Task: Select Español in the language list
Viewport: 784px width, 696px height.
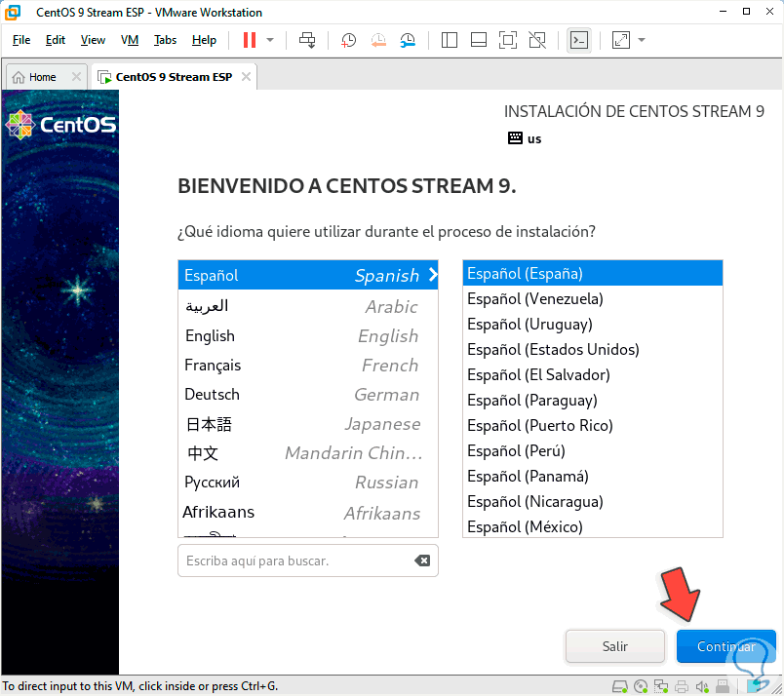Action: (x=308, y=275)
